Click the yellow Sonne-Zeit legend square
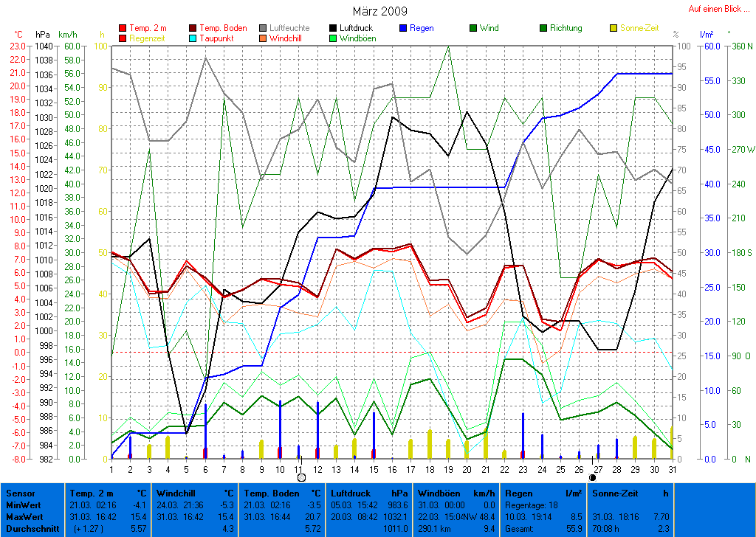This screenshot has width=756, height=537. point(614,29)
